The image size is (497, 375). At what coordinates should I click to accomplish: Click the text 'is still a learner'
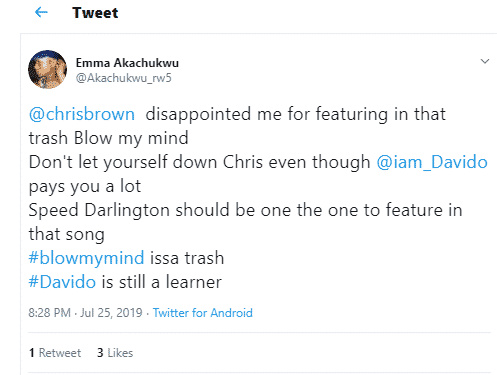[x=162, y=282]
